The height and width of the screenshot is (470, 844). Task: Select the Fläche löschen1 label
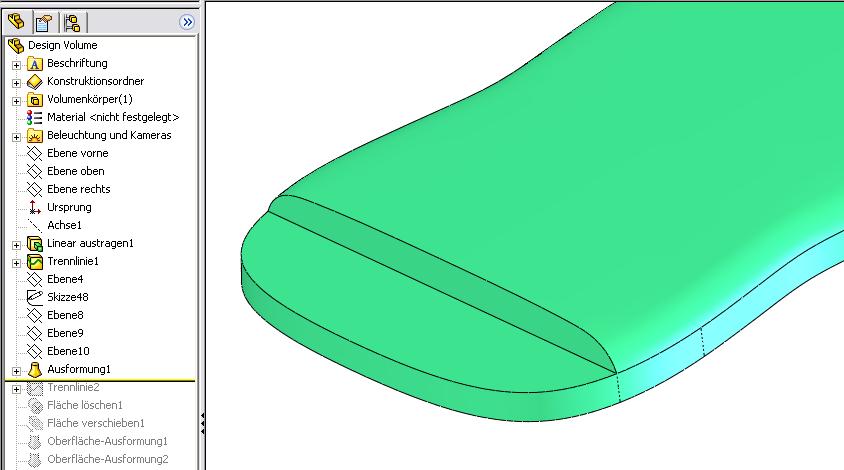click(x=85, y=405)
